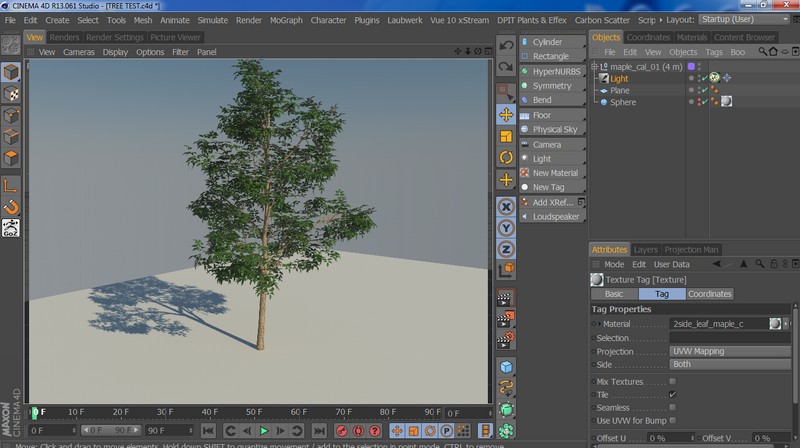Image resolution: width=800 pixels, height=448 pixels.
Task: Open Attributes Mode menu
Action: coord(614,264)
